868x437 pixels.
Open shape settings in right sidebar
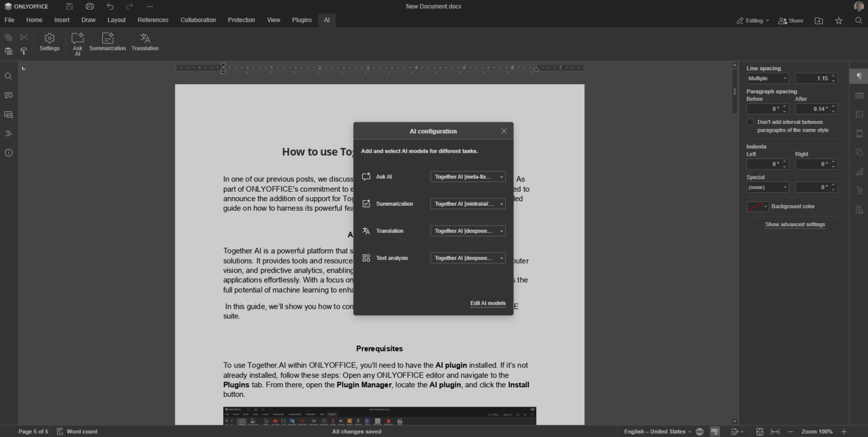point(859,153)
